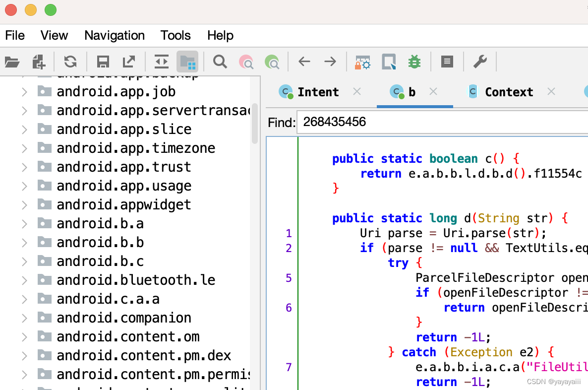Expand the android.b.c package
588x390 pixels.
click(24, 261)
